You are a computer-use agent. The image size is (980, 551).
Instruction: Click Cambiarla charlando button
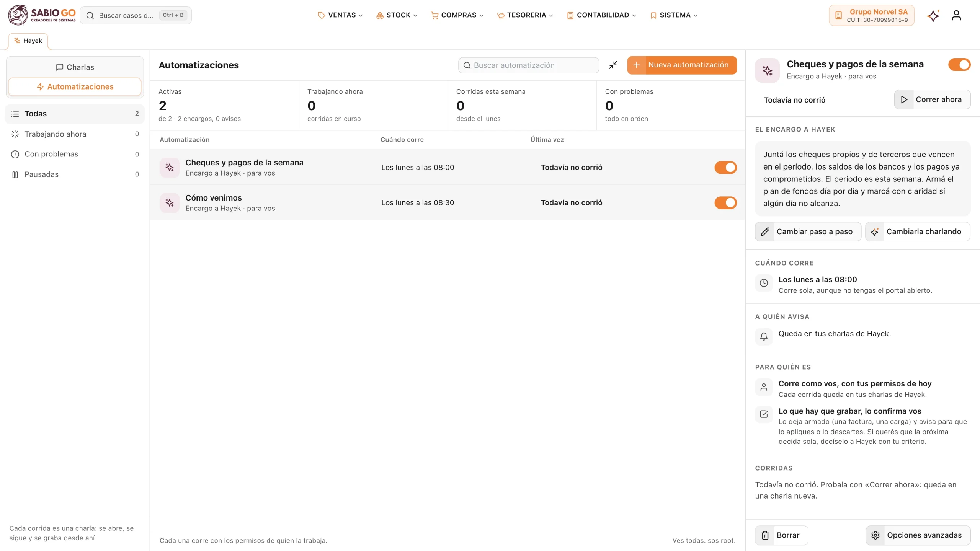pyautogui.click(x=917, y=231)
